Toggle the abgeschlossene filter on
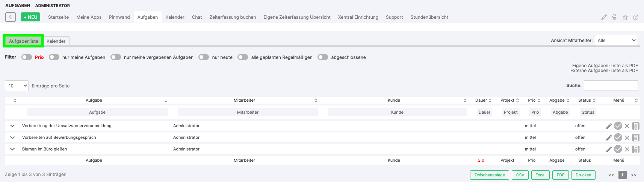Screen dimensions: 644x182 pos(323,57)
